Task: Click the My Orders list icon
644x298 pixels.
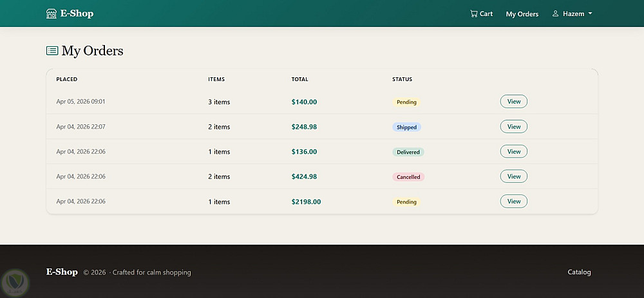Action: click(52, 51)
